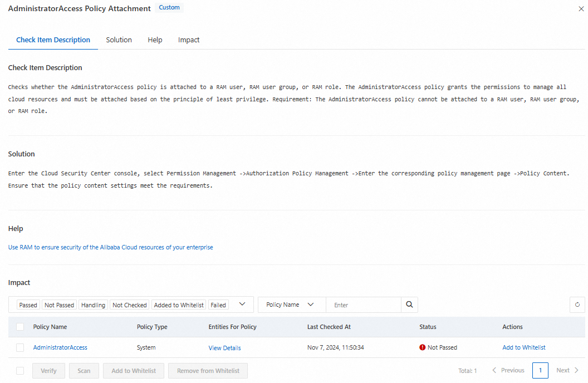Click the Policy Type column header
Screen dimensions: 588x383
(152, 327)
